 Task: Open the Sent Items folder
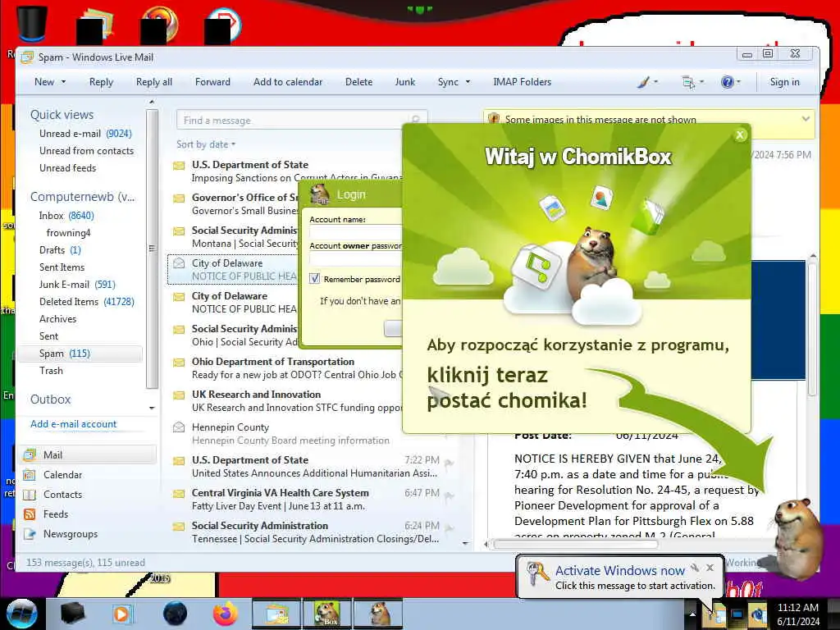(62, 267)
